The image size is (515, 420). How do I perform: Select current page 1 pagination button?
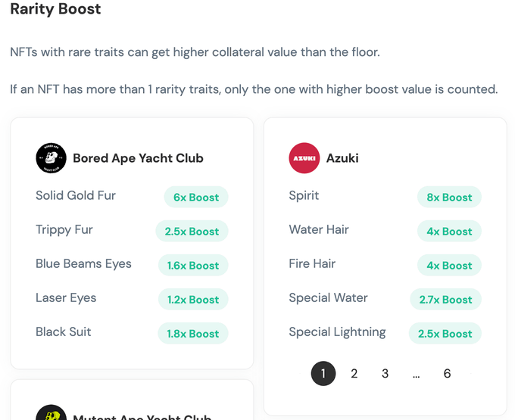pyautogui.click(x=323, y=373)
